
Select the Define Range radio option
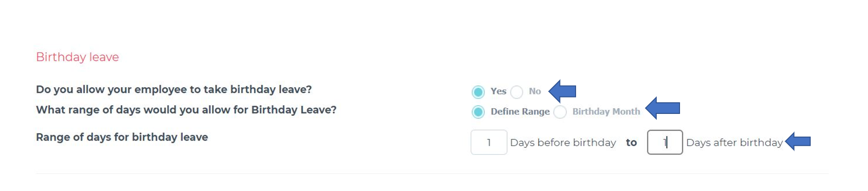[x=478, y=112]
